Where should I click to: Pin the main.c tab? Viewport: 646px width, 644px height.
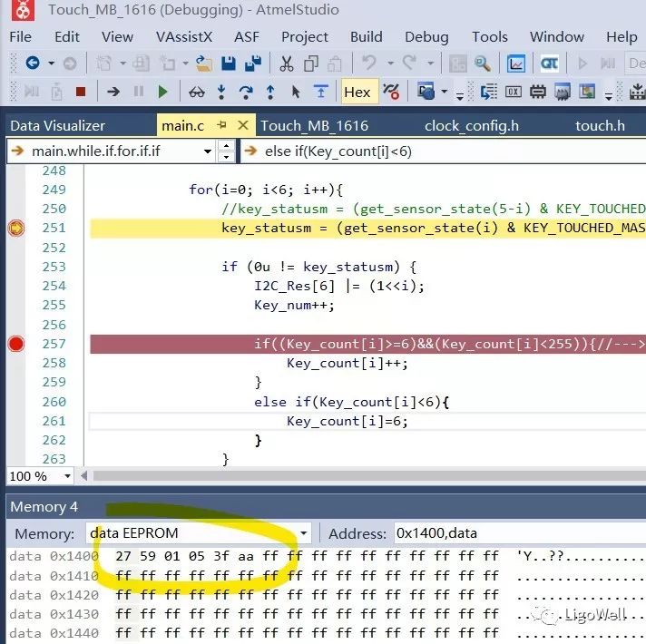(x=222, y=125)
